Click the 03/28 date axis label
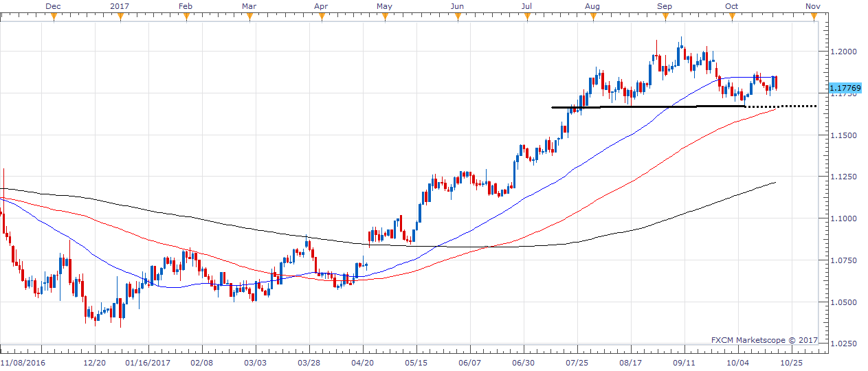Viewport: 868px width, 371px height. coord(309,362)
